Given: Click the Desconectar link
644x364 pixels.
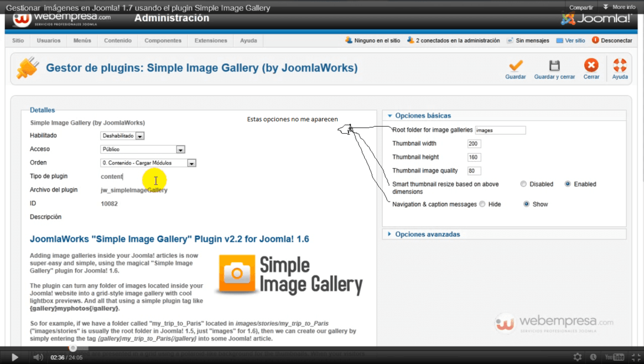Looking at the screenshot, I should 616,40.
